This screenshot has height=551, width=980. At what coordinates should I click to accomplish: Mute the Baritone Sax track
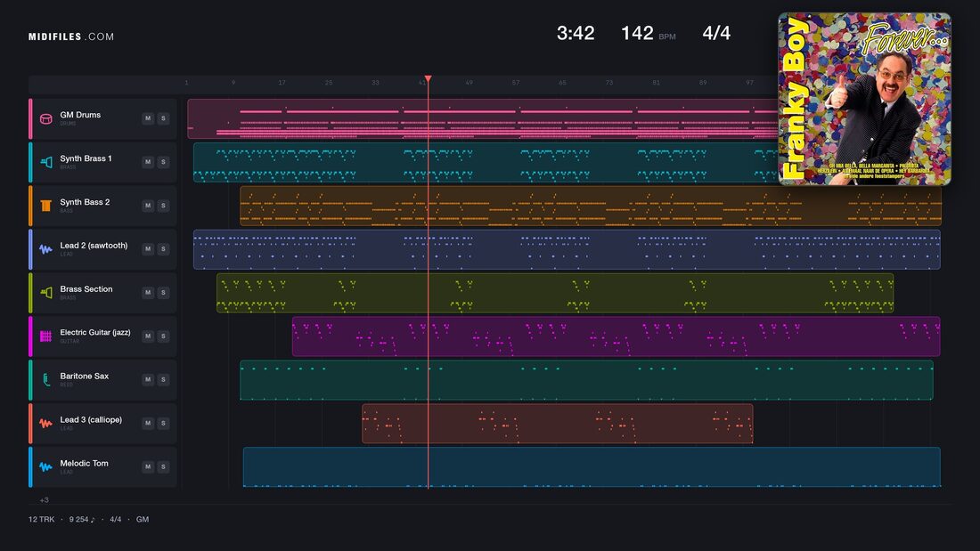(x=148, y=379)
